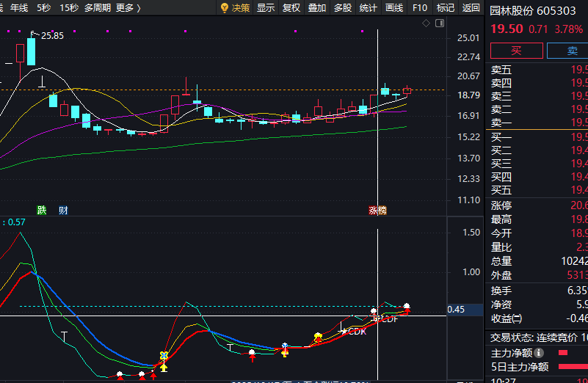Click the 0.57 indicator value label
This screenshot has height=383, width=588.
pos(16,222)
